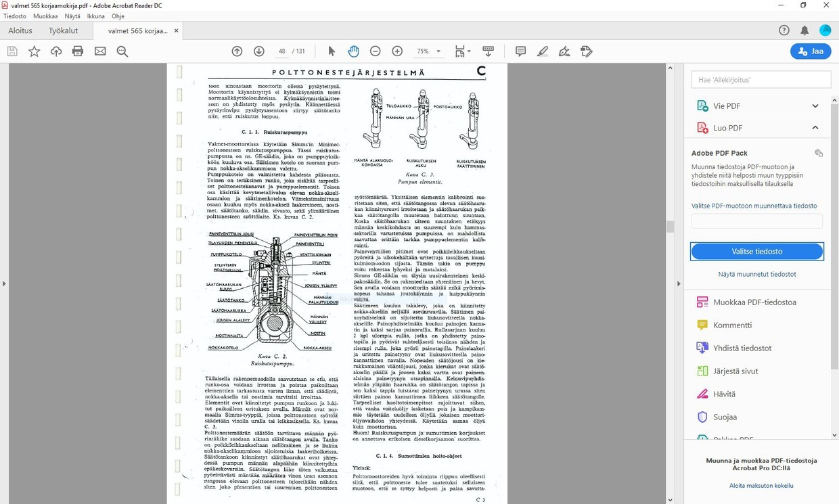This screenshot has height=504, width=839.
Task: Open the Näytä menu
Action: [72, 16]
